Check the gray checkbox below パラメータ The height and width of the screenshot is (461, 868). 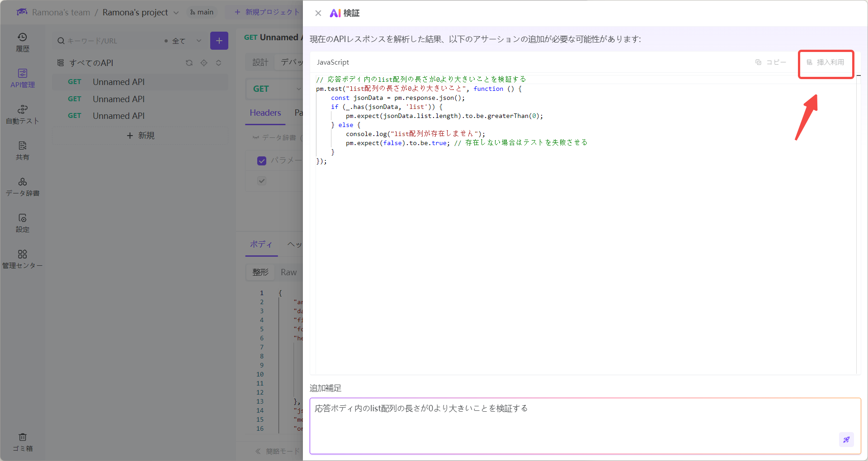tap(262, 181)
